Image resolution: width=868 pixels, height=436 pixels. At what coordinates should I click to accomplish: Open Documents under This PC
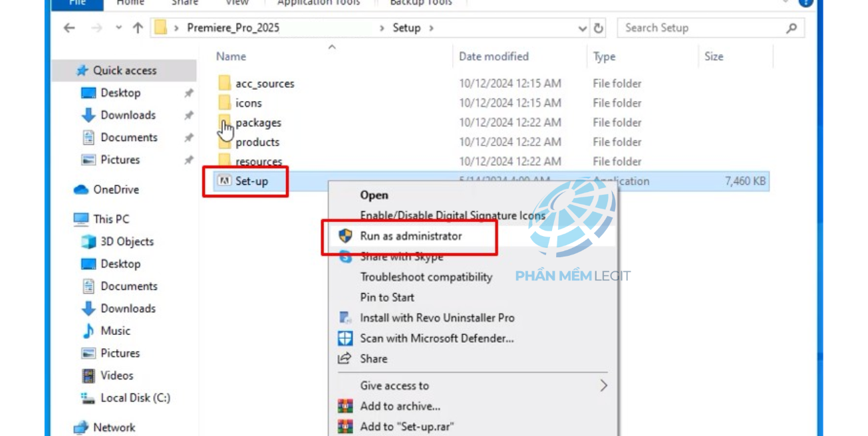(x=129, y=286)
